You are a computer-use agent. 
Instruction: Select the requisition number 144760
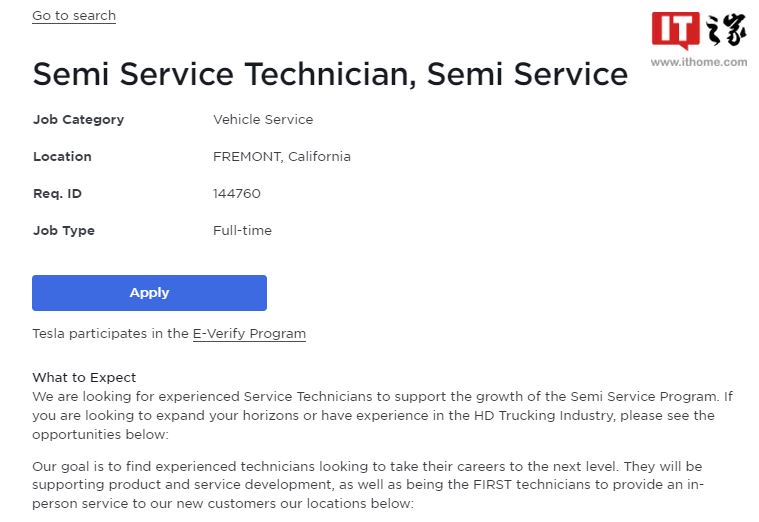[237, 194]
